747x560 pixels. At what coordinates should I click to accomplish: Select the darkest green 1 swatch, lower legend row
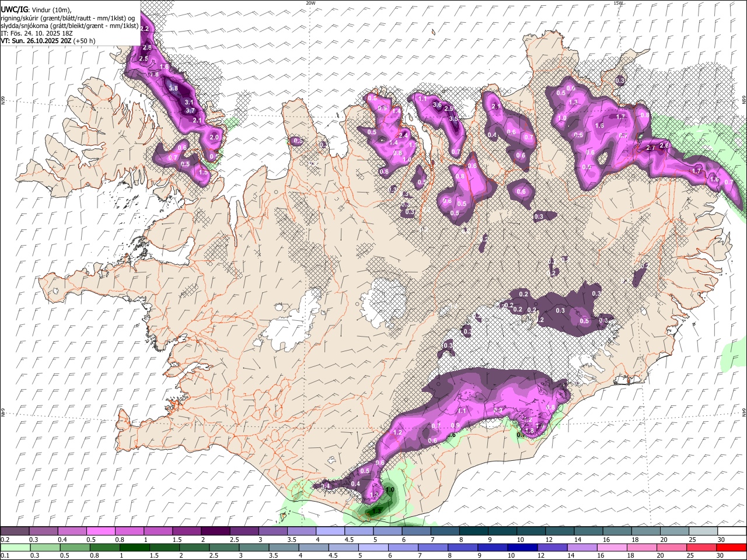134,547
